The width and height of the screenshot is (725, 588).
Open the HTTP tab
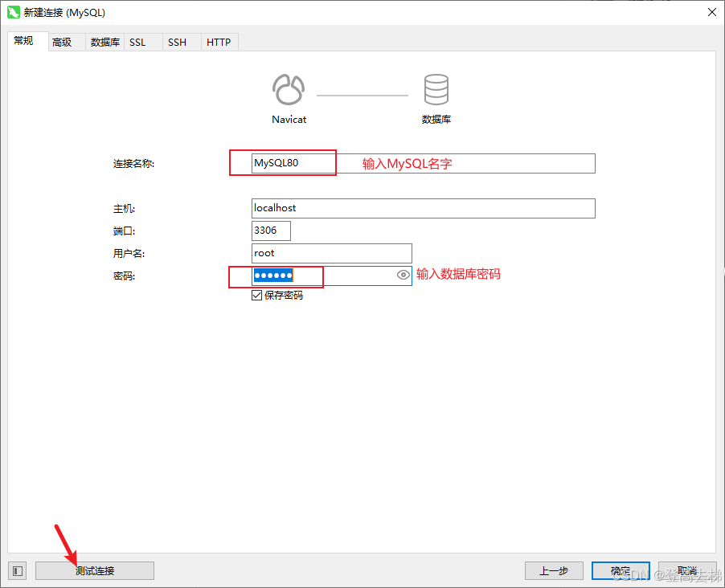[x=219, y=42]
